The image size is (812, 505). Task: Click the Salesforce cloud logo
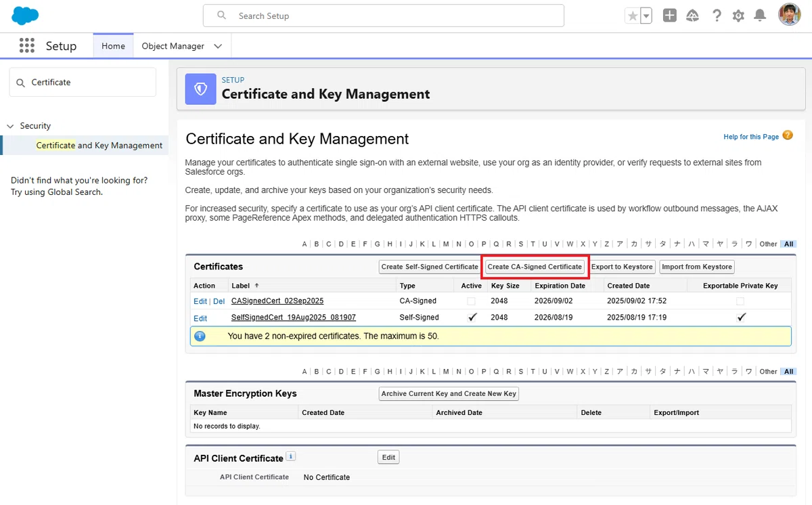tap(25, 15)
